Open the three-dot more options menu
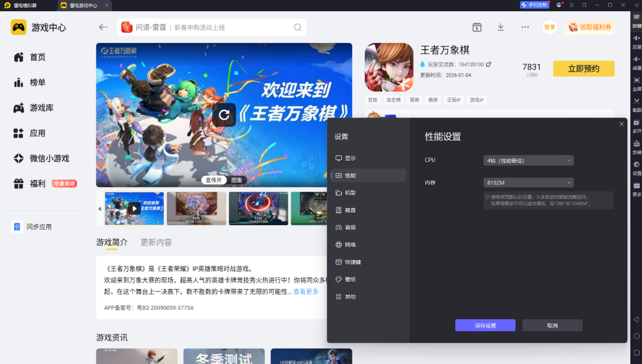 pyautogui.click(x=525, y=27)
